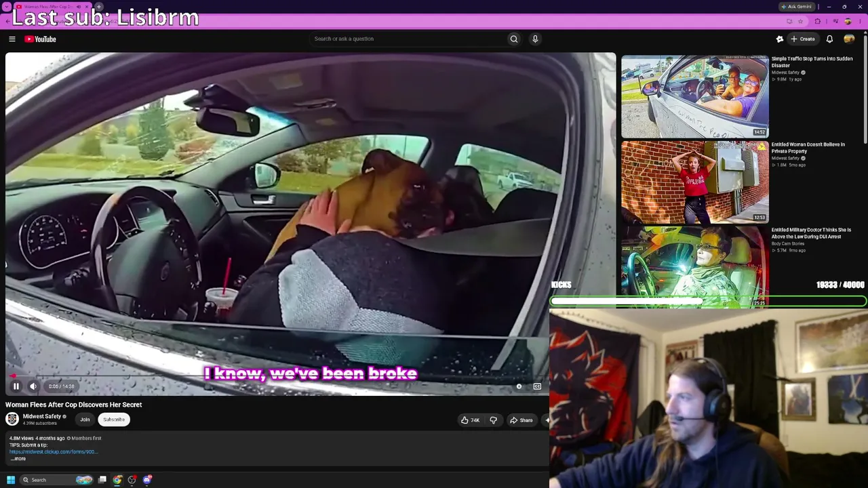Click the video title 'Woman Flees After Cop Discovers Her Secret'
868x488 pixels.
point(74,405)
